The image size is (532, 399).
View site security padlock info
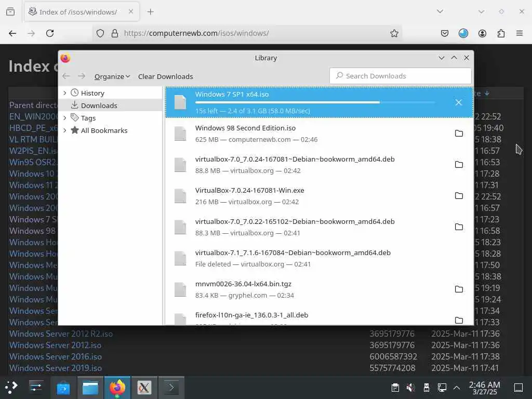(115, 33)
